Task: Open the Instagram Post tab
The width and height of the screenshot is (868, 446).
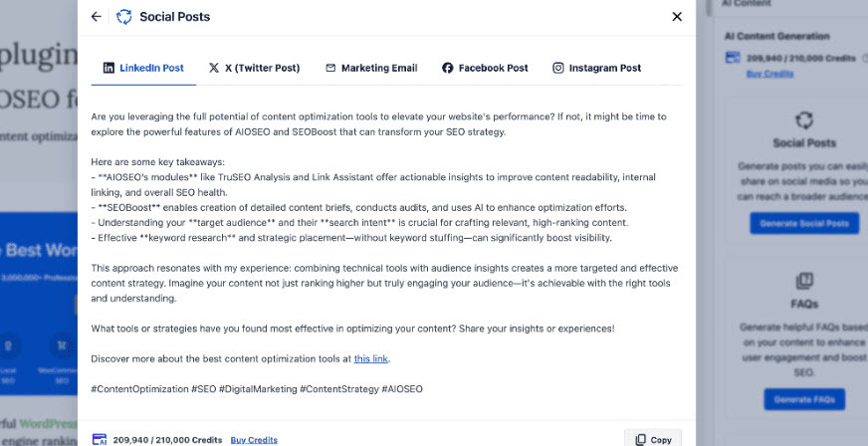Action: coord(597,68)
